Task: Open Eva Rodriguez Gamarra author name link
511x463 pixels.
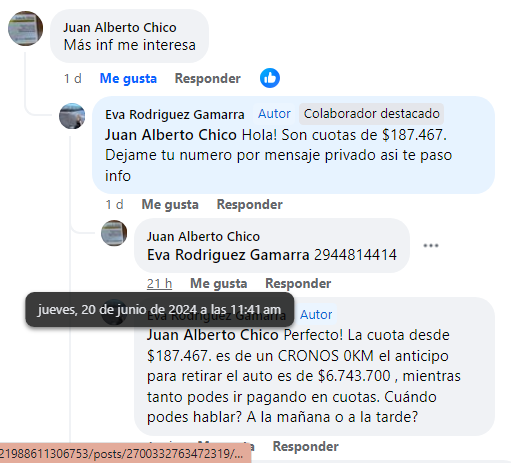Action: coord(175,114)
